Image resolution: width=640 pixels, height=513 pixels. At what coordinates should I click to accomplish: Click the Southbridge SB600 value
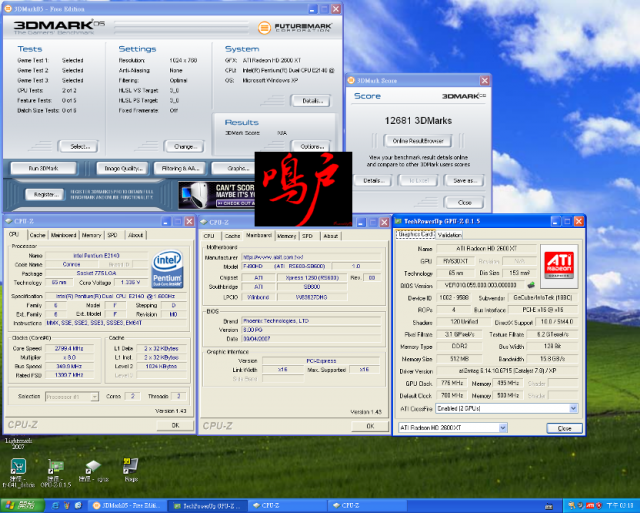tap(312, 287)
